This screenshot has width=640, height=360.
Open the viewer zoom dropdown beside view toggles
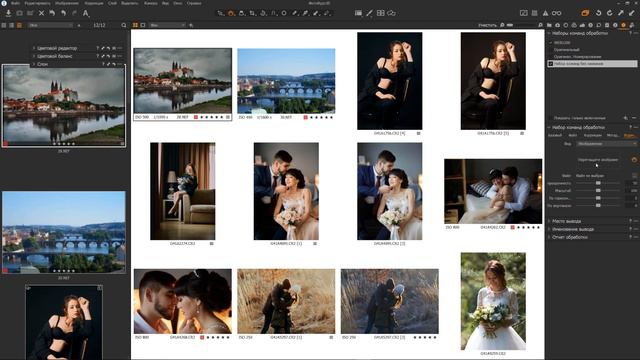point(167,25)
